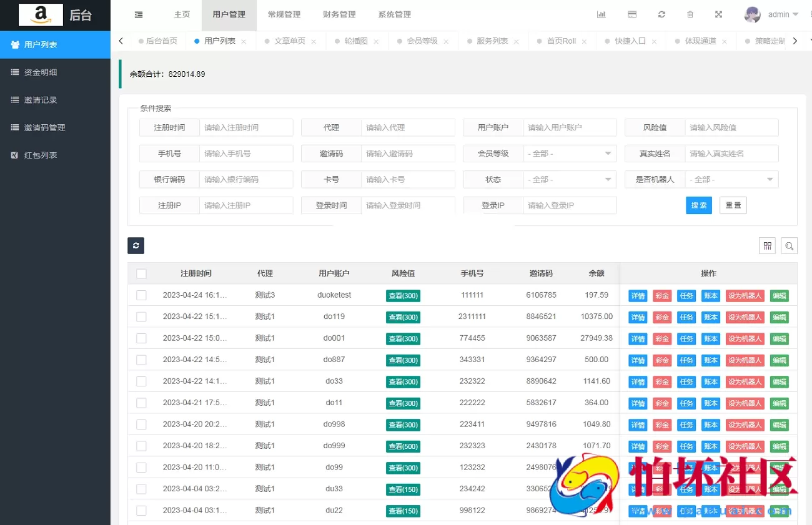Click the refresh icon in the top toolbar

(x=661, y=14)
